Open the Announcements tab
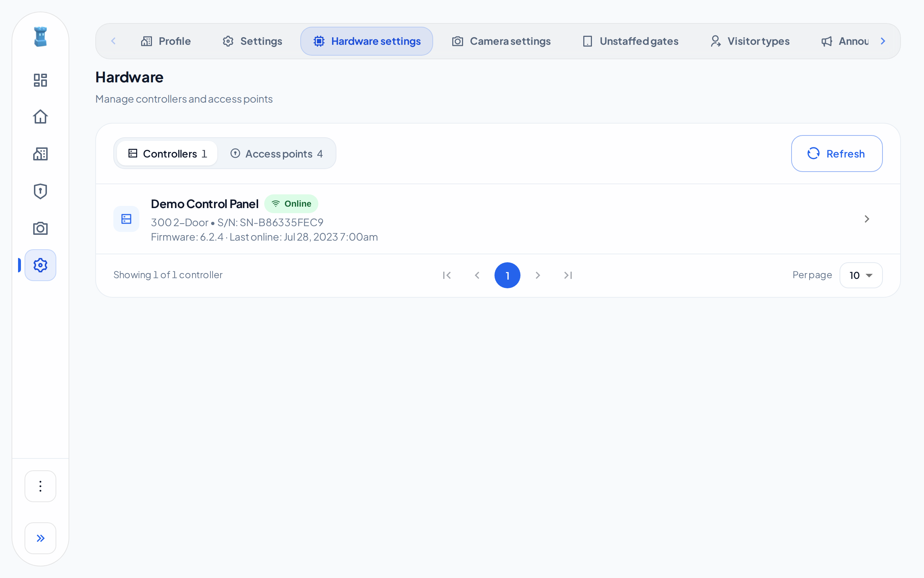 pos(845,41)
